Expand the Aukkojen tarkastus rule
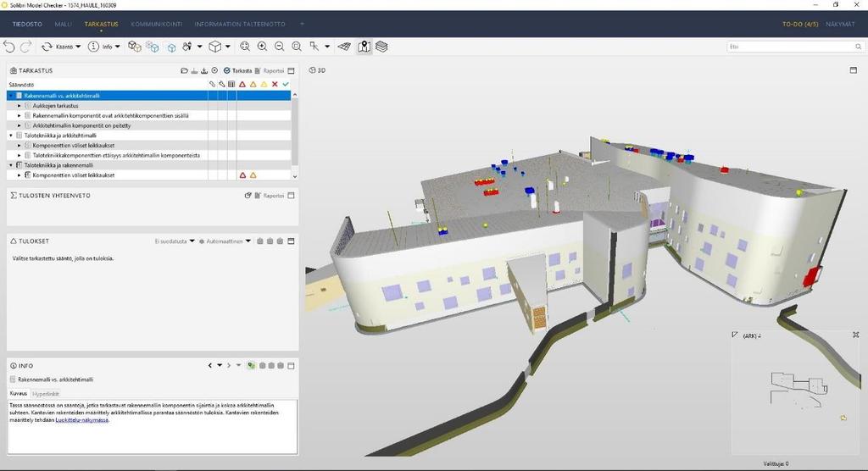This screenshot has width=868, height=471. tap(19, 106)
